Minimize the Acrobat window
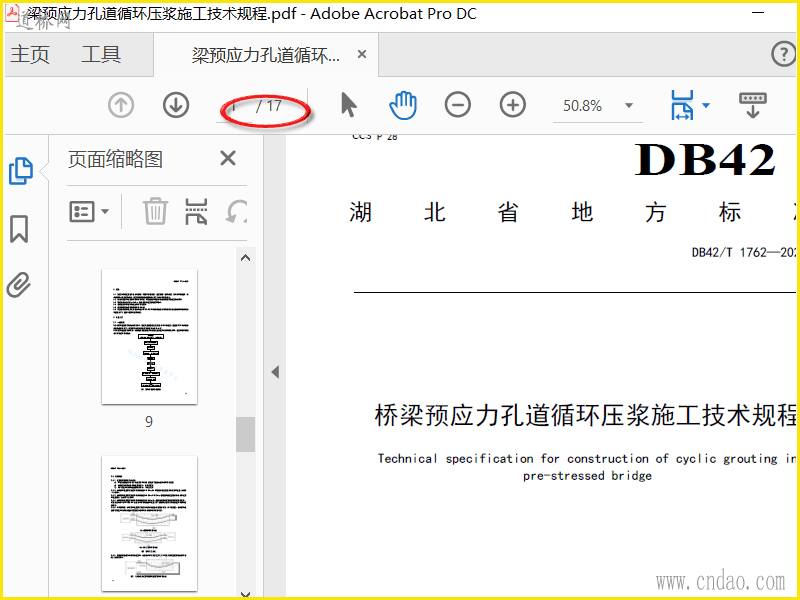800x600 pixels. (x=758, y=13)
